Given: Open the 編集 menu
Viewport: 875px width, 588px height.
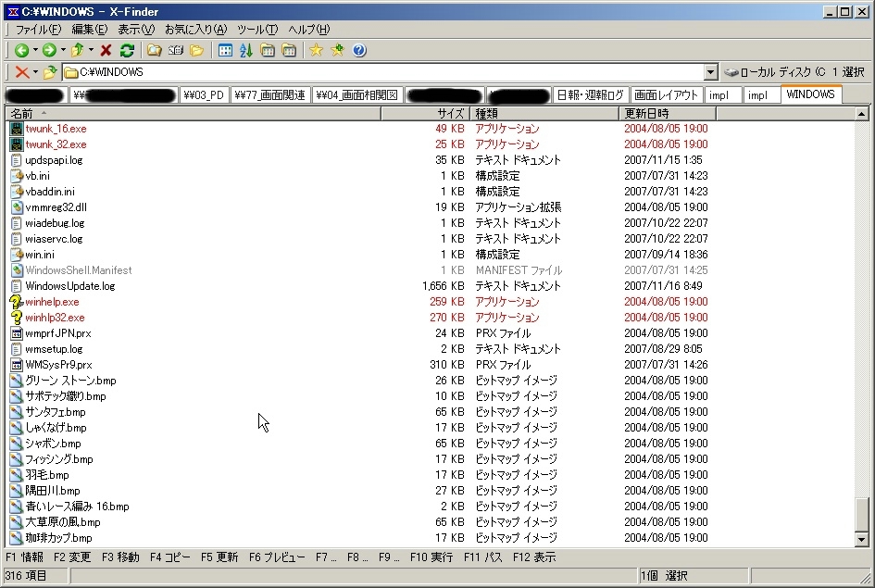Looking at the screenshot, I should point(89,30).
